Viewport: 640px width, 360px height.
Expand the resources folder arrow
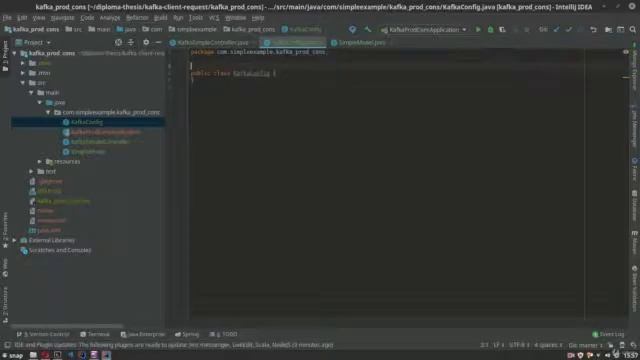coord(40,162)
